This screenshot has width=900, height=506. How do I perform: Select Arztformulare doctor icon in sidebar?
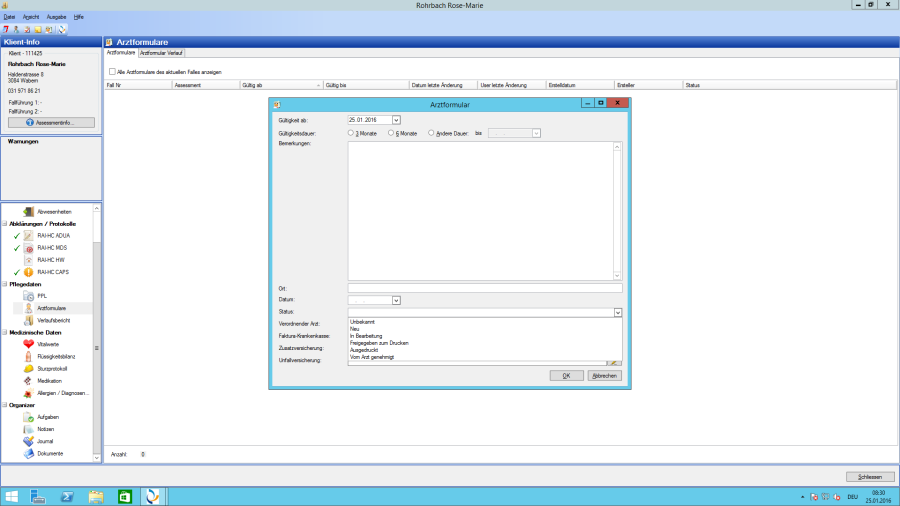[x=28, y=308]
